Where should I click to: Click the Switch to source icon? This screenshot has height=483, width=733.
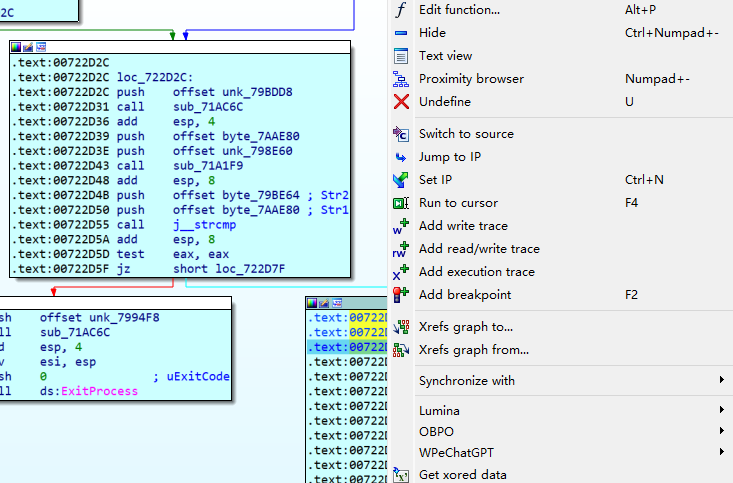[x=401, y=134]
